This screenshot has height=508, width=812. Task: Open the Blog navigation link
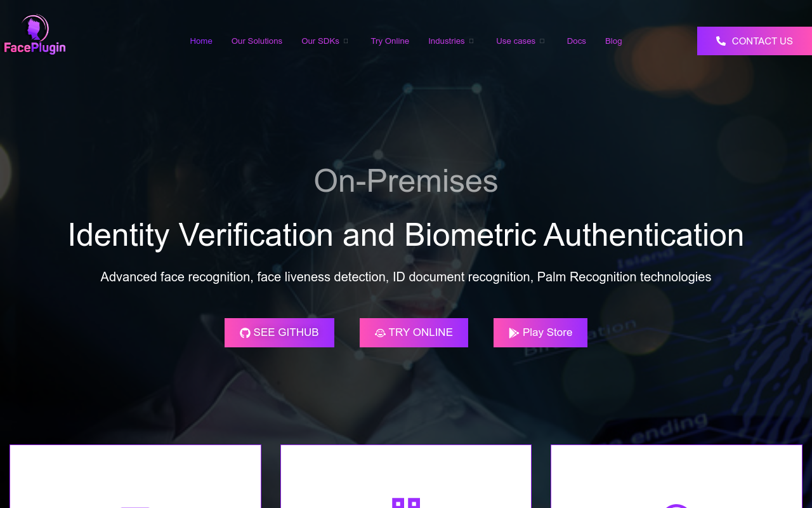tap(613, 41)
